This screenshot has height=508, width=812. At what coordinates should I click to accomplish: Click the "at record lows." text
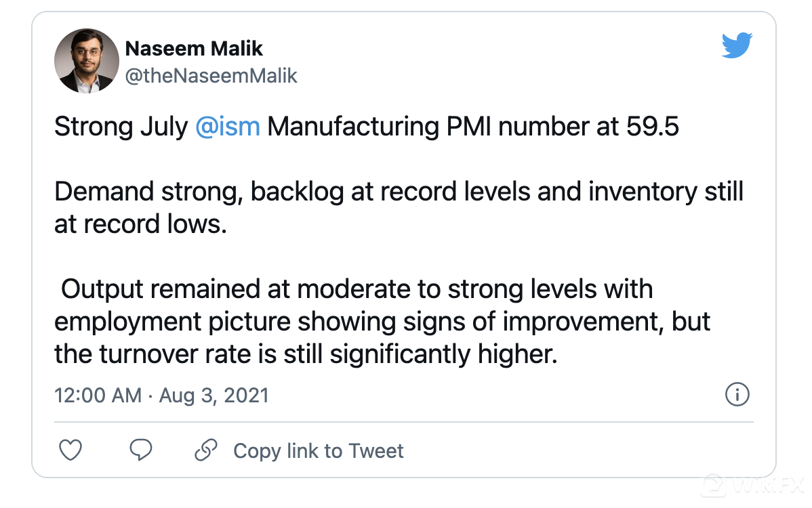click(x=140, y=224)
